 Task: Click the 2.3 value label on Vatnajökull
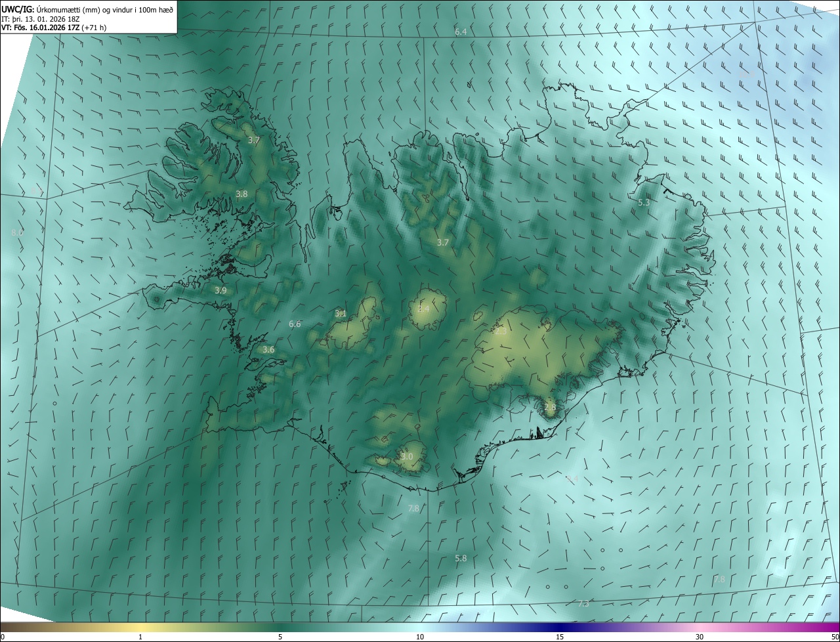tap(500, 332)
